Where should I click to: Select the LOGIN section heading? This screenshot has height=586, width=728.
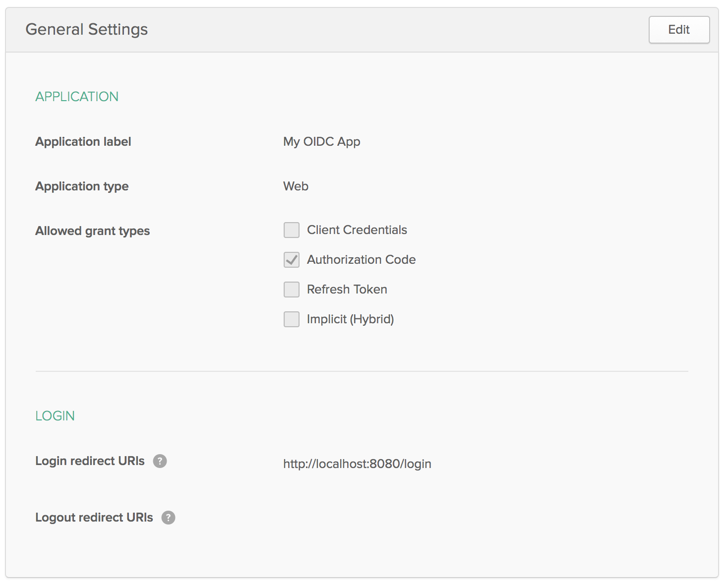pyautogui.click(x=55, y=416)
